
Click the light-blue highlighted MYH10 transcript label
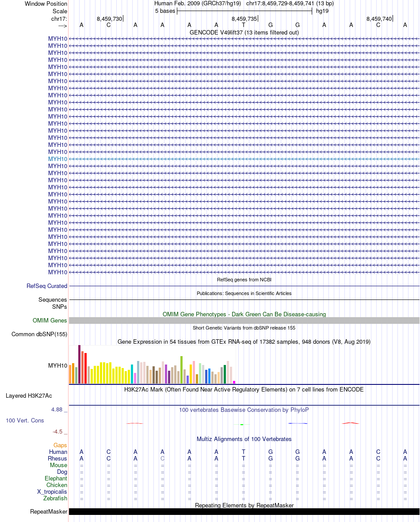click(57, 159)
